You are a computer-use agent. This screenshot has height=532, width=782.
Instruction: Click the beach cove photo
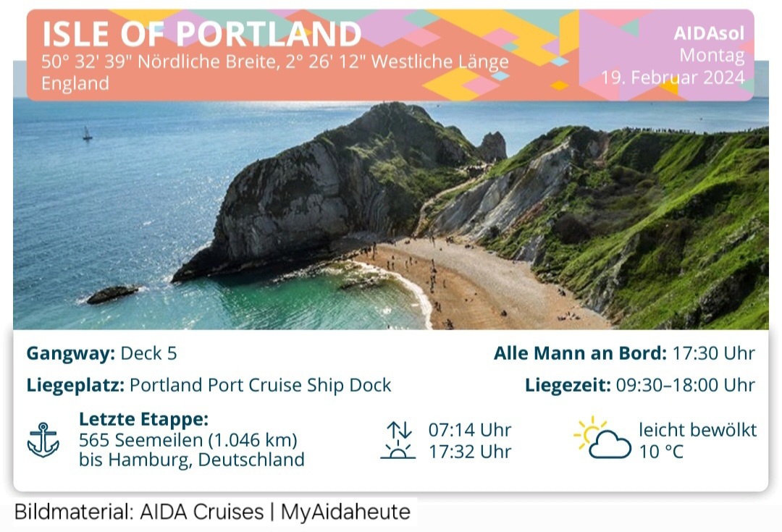(390, 214)
